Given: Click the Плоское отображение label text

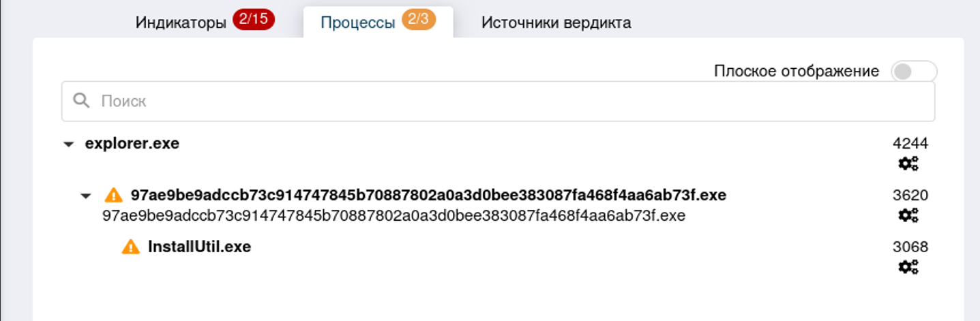Looking at the screenshot, I should [x=796, y=71].
